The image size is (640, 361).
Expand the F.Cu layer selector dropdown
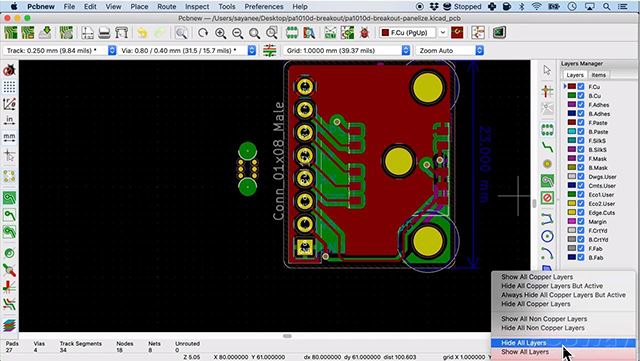pyautogui.click(x=443, y=33)
